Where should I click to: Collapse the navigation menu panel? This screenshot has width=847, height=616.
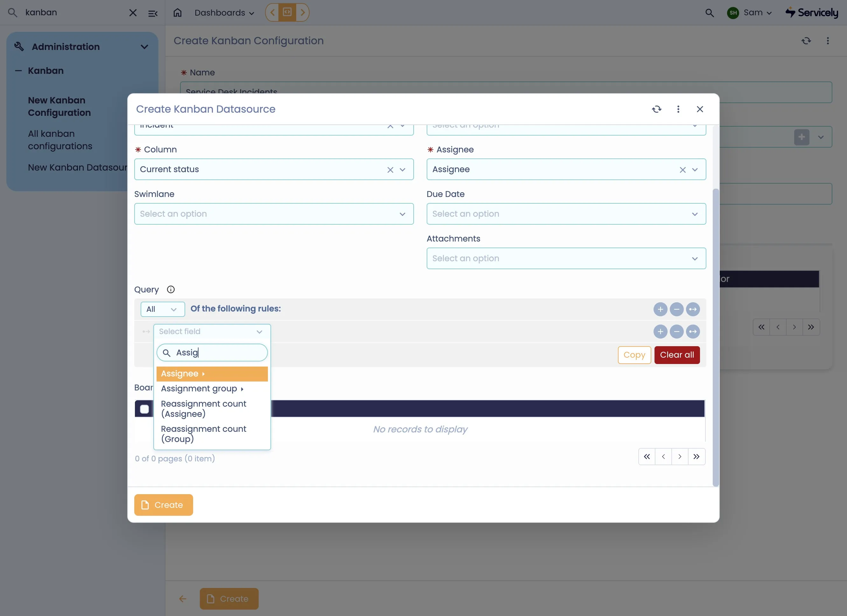[153, 13]
